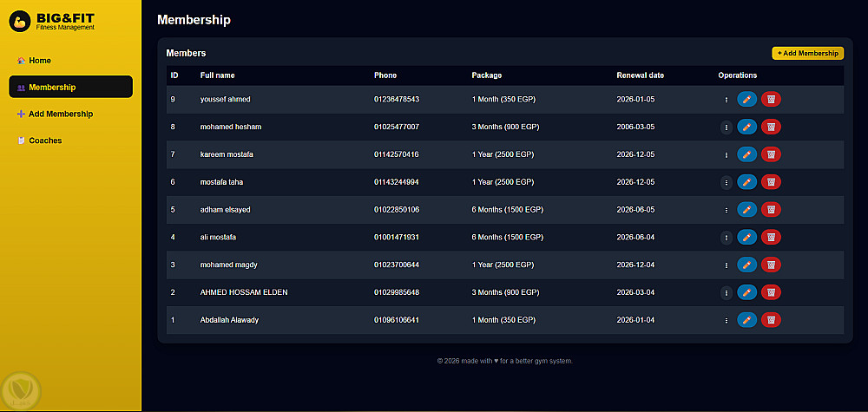Image resolution: width=868 pixels, height=412 pixels.
Task: Remove mostafa taha using red trash icon
Action: [770, 182]
